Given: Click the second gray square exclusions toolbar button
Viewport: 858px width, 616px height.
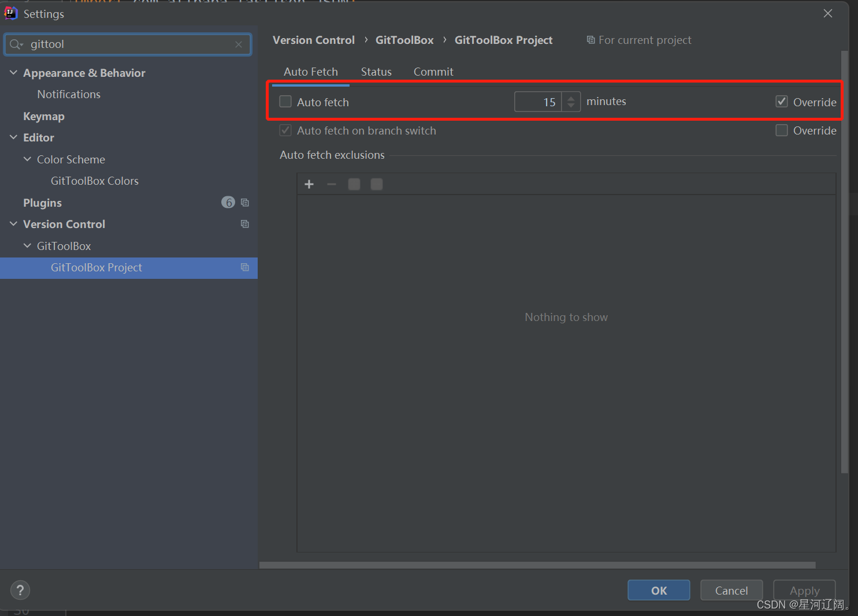Looking at the screenshot, I should pyautogui.click(x=377, y=184).
